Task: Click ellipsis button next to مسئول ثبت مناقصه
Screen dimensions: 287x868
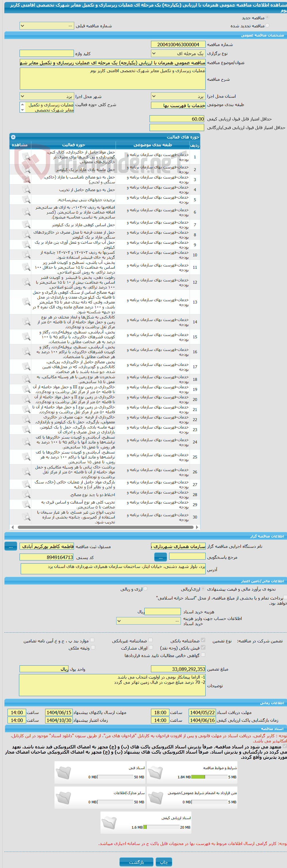Action: [x=11, y=547]
